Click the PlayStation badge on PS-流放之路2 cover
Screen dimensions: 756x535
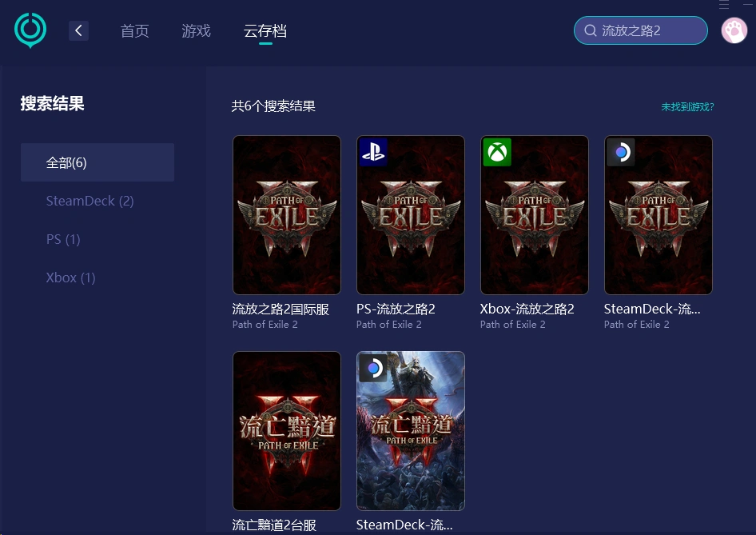[x=372, y=151]
